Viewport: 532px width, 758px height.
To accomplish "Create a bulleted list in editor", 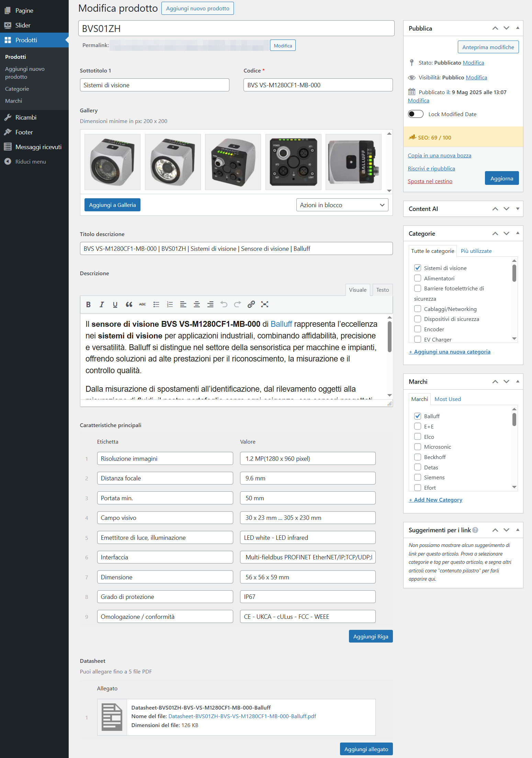I will coord(156,304).
